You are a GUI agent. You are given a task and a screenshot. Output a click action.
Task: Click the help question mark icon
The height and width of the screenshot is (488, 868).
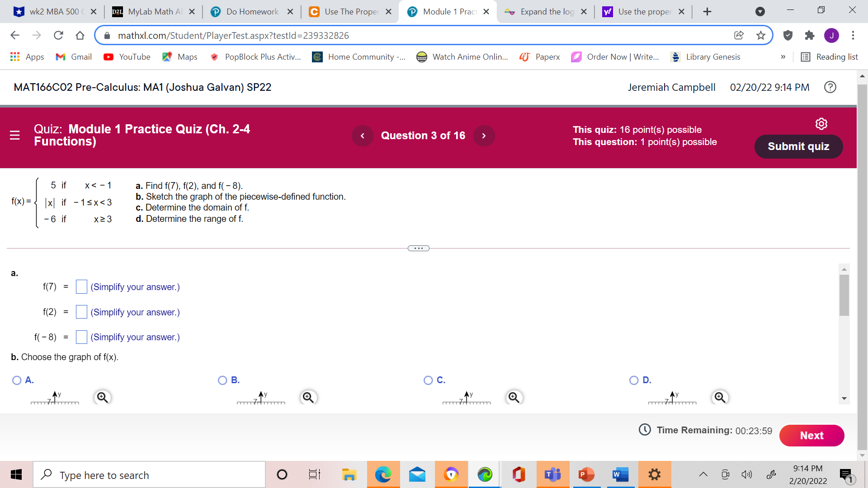pos(830,87)
